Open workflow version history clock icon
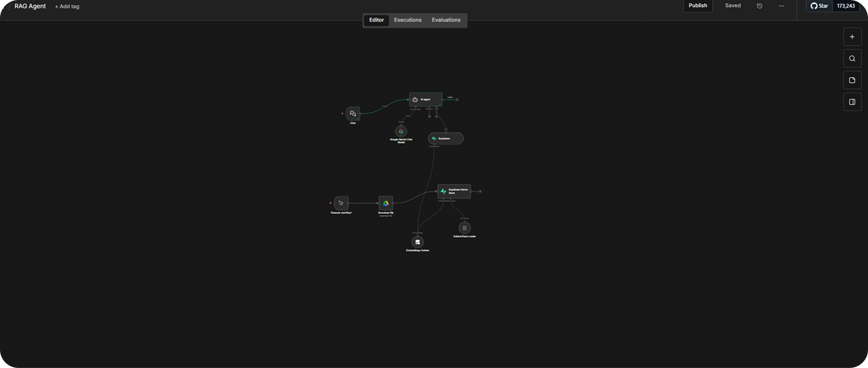The image size is (868, 368). coord(759,6)
